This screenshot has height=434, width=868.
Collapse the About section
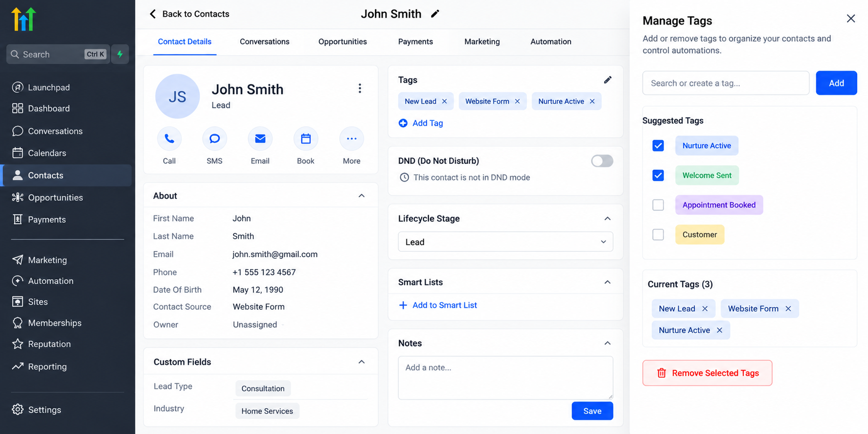[362, 196]
